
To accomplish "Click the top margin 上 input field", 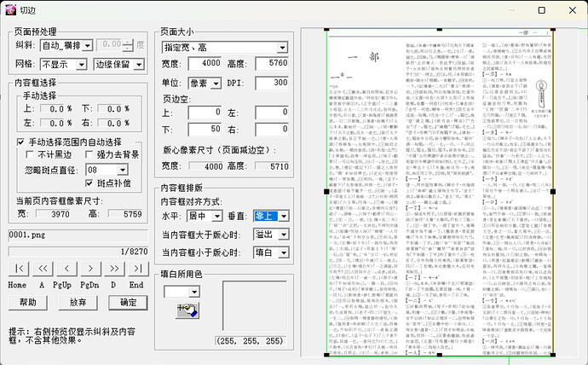I will coord(205,113).
